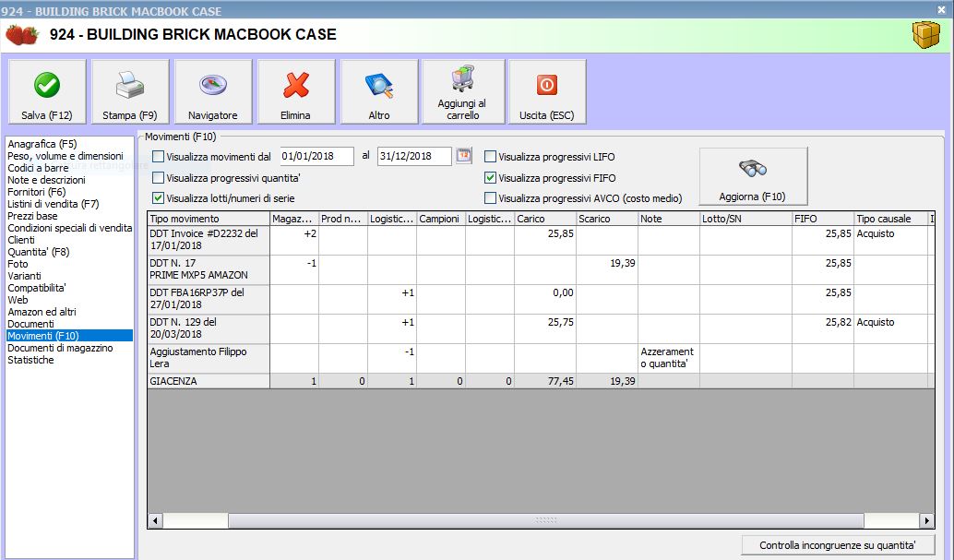Click the GIACENZA totals row label
This screenshot has height=560, width=954.
pyautogui.click(x=209, y=381)
